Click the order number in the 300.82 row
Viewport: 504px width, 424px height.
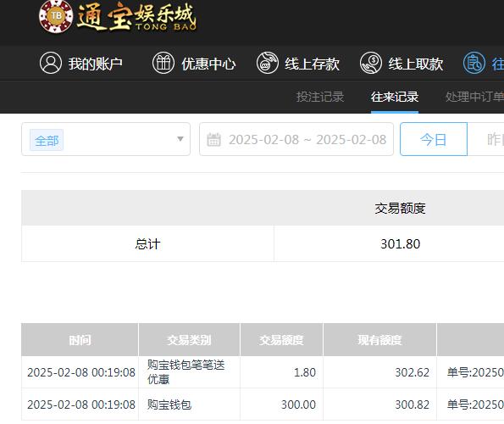(475, 404)
